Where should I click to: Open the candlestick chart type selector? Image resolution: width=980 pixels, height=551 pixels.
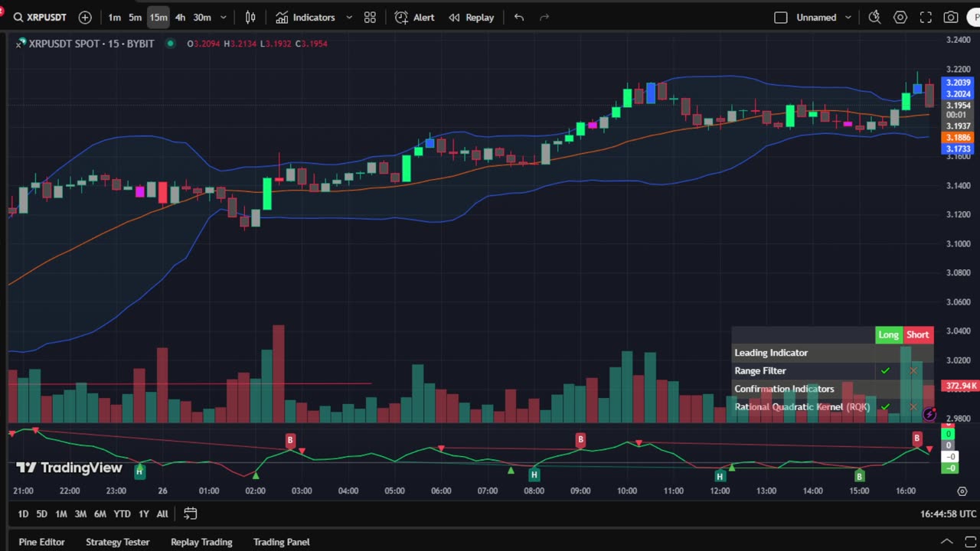pos(250,17)
